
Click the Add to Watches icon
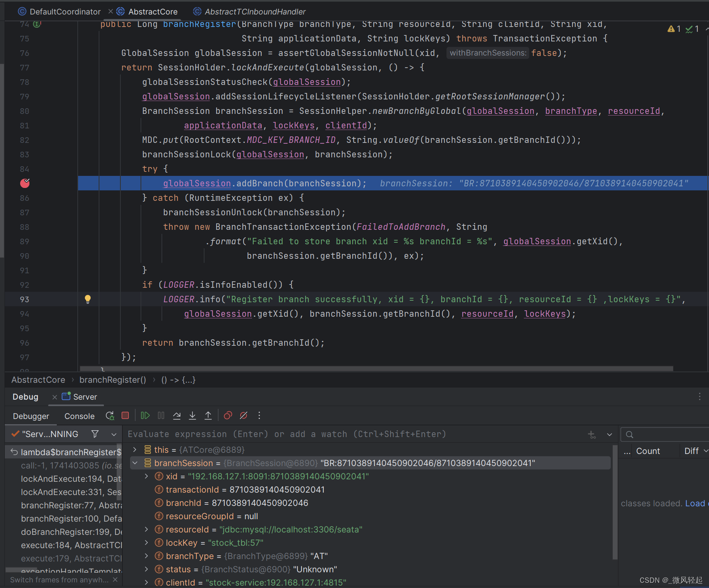(x=592, y=435)
